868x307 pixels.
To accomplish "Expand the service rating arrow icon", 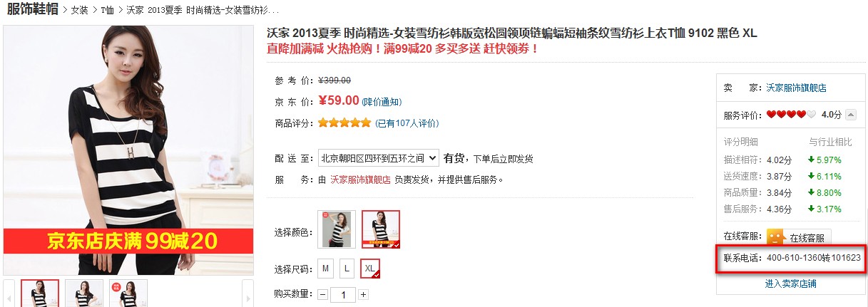I will click(x=851, y=115).
